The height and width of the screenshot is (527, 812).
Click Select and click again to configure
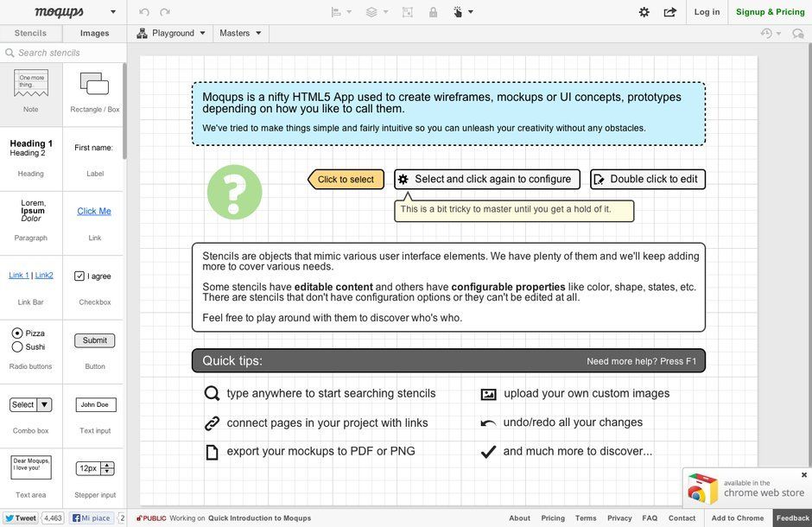tap(487, 179)
